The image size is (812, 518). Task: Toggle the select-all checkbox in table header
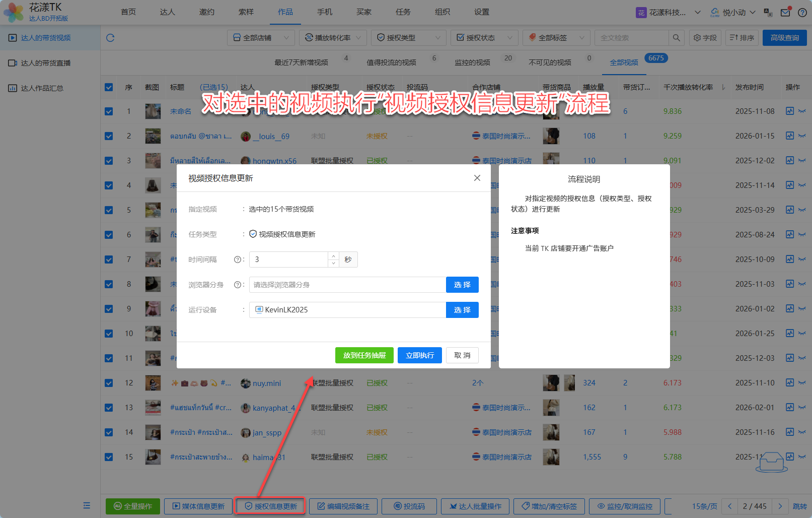[x=109, y=87]
